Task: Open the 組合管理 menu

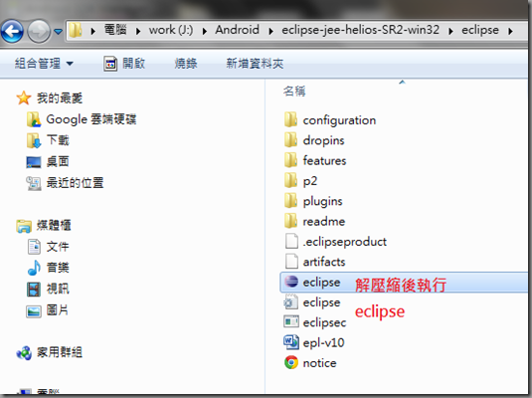Action: [44, 64]
